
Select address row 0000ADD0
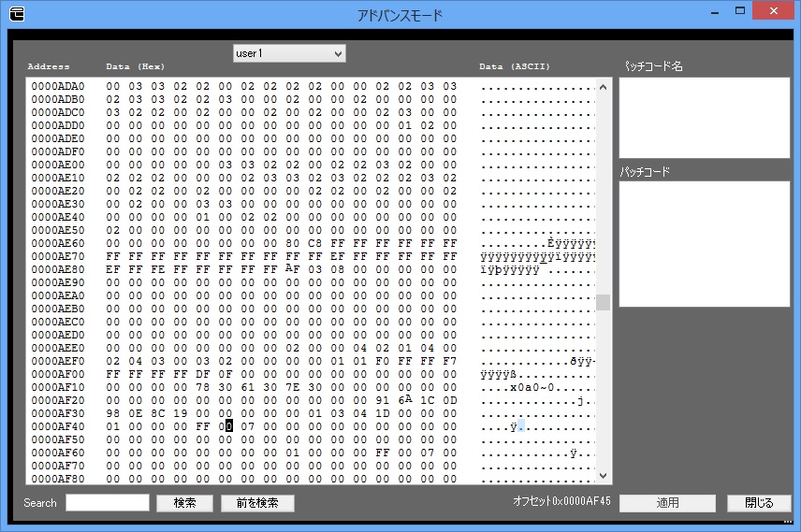[58, 125]
